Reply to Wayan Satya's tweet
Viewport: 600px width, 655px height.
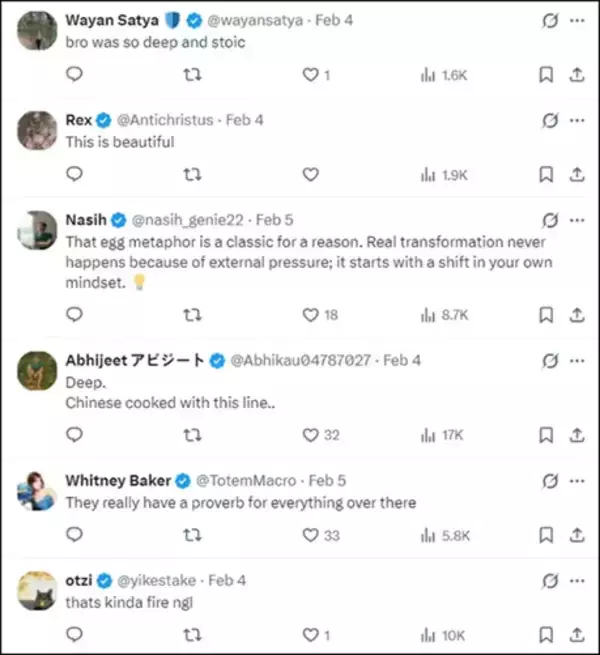pyautogui.click(x=74, y=75)
